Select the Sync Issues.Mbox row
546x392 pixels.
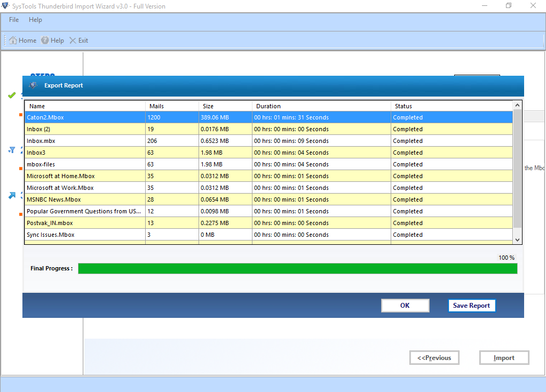(x=268, y=235)
